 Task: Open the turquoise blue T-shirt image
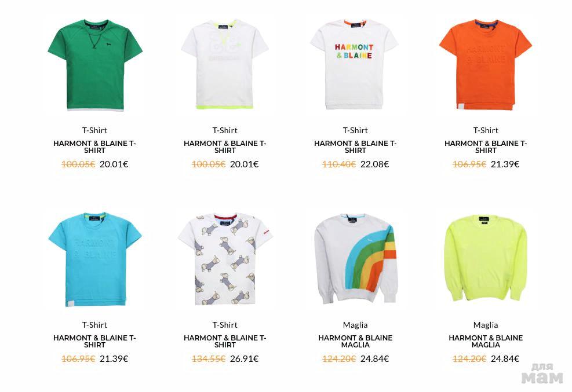(95, 259)
